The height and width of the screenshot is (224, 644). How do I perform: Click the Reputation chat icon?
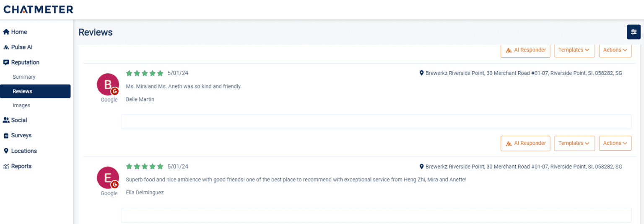(x=6, y=62)
